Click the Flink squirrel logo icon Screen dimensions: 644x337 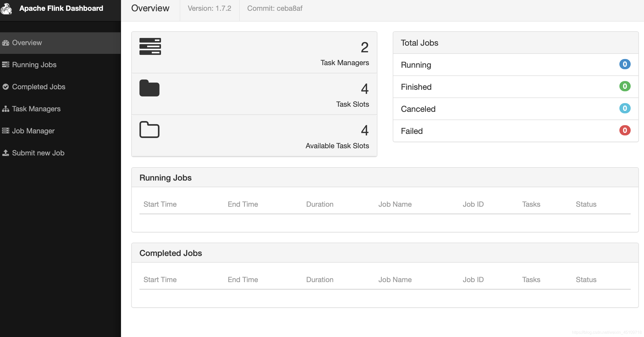(6, 9)
